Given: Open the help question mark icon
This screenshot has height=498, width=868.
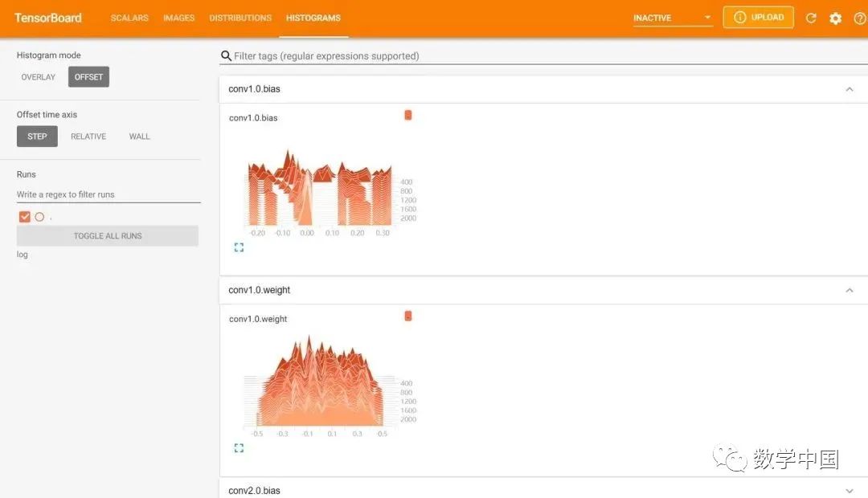Looking at the screenshot, I should (860, 18).
